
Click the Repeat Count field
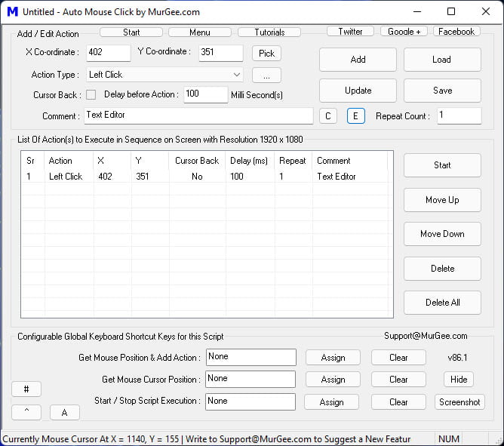(459, 115)
